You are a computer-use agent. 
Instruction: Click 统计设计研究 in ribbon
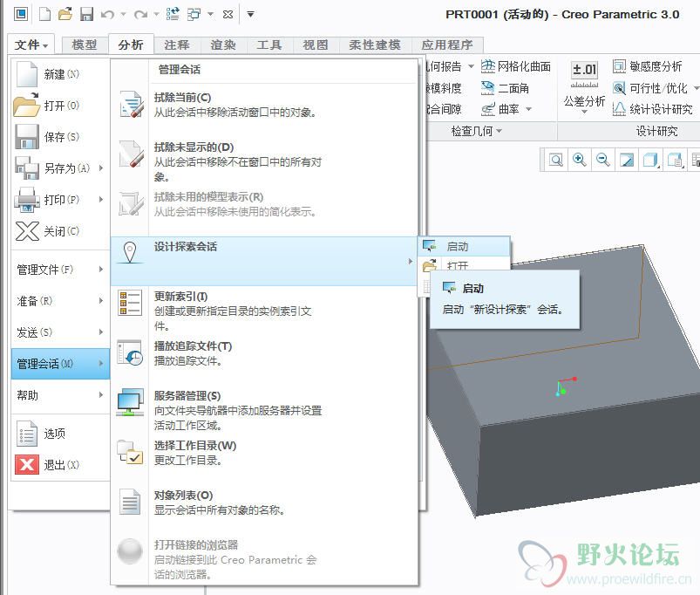(x=652, y=109)
